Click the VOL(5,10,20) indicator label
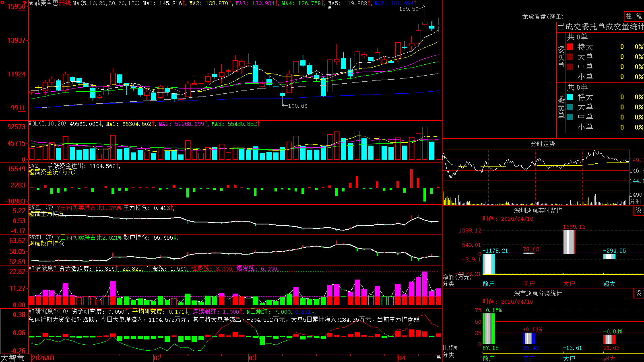644x362 pixels. (x=47, y=124)
